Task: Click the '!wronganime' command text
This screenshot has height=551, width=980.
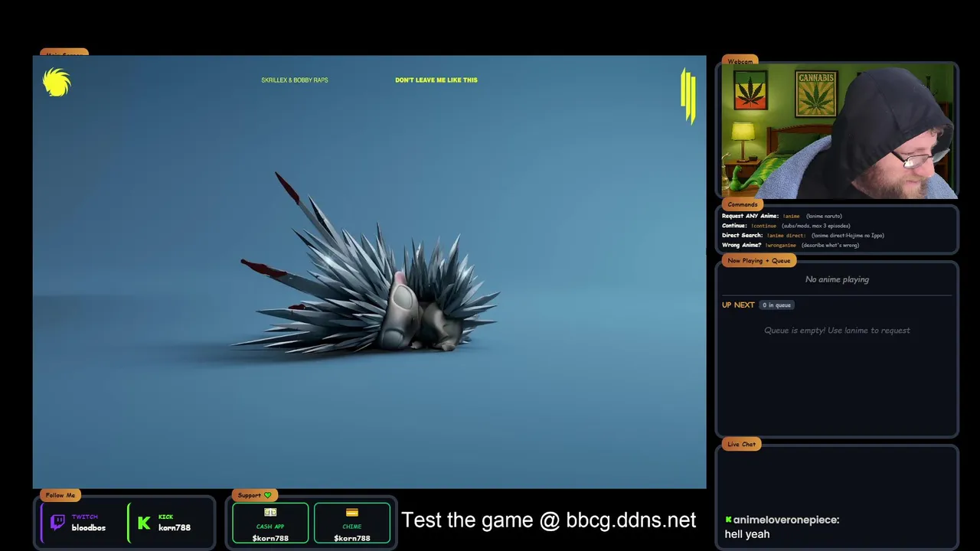Action: tap(781, 246)
